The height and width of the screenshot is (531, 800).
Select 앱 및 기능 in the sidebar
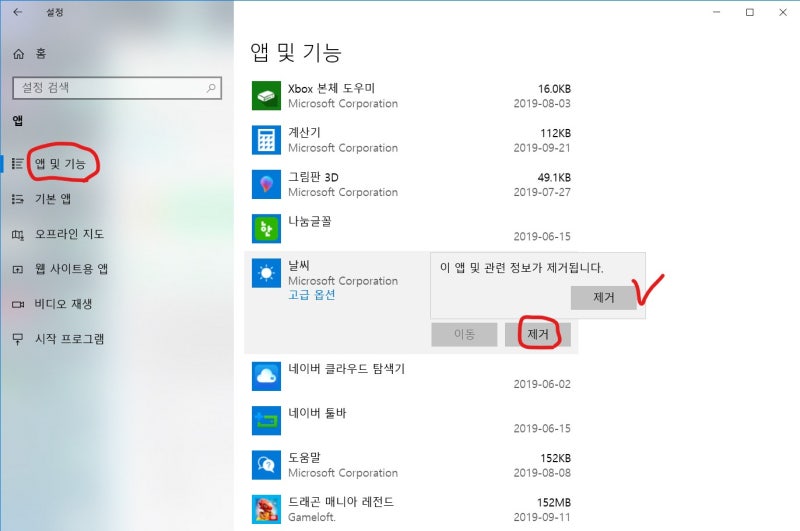coord(60,164)
